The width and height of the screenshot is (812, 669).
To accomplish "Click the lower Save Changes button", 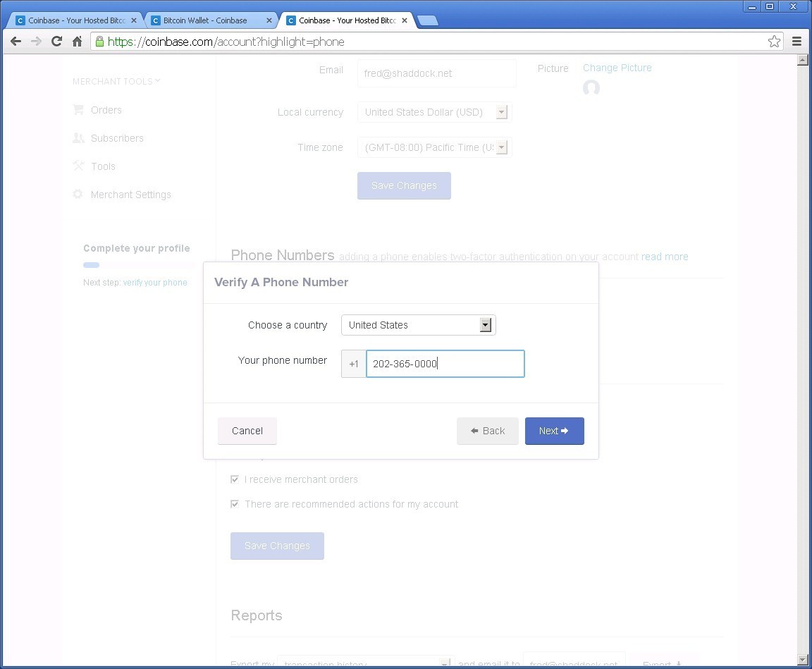I will click(277, 546).
